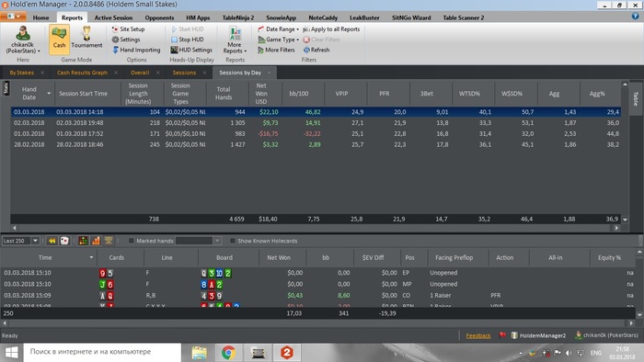Click the Hold'em Manager 2 taskbar icon

click(287, 353)
